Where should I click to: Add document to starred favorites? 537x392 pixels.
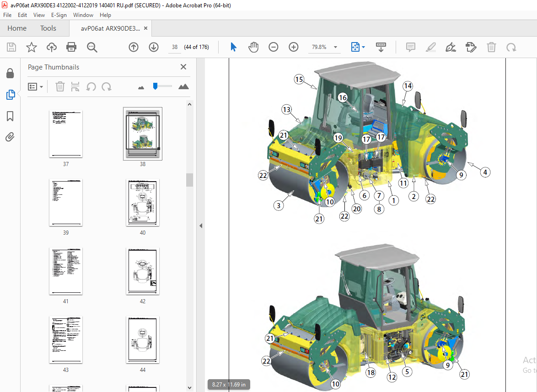(x=32, y=47)
